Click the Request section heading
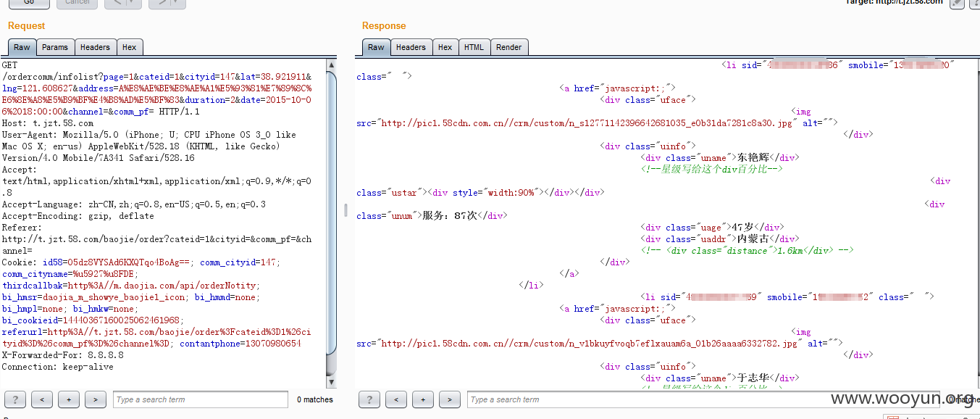Screen dimensions: 980x419 (x=27, y=25)
